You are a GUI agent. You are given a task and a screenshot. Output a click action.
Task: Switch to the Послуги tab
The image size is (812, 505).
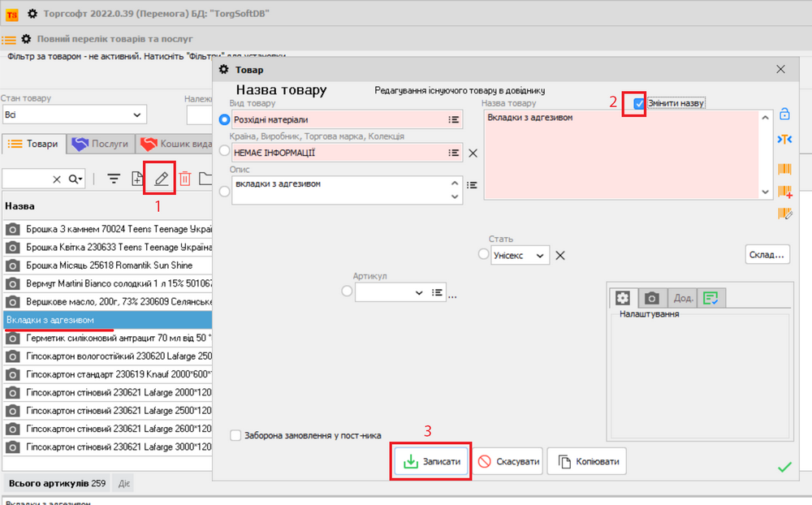pos(101,144)
